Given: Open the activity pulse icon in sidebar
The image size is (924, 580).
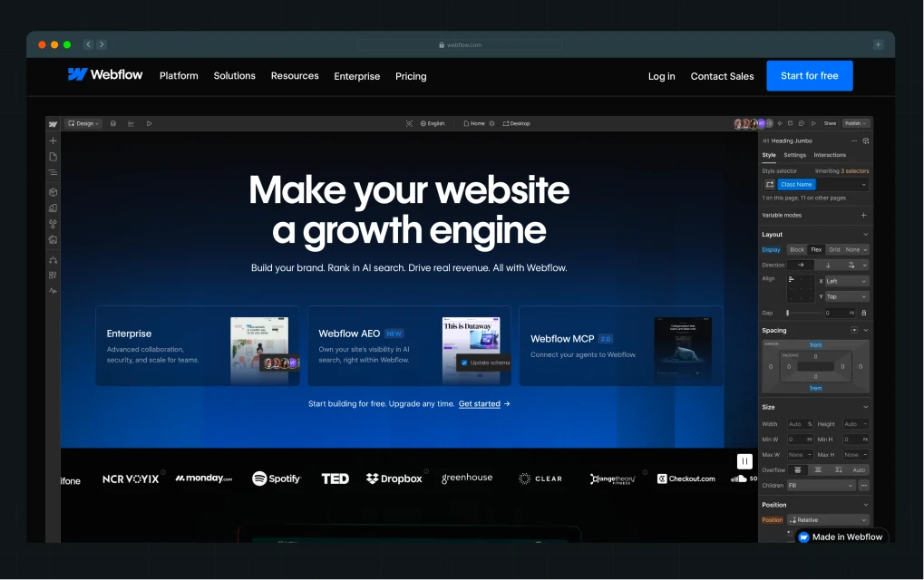Looking at the screenshot, I should [x=53, y=291].
